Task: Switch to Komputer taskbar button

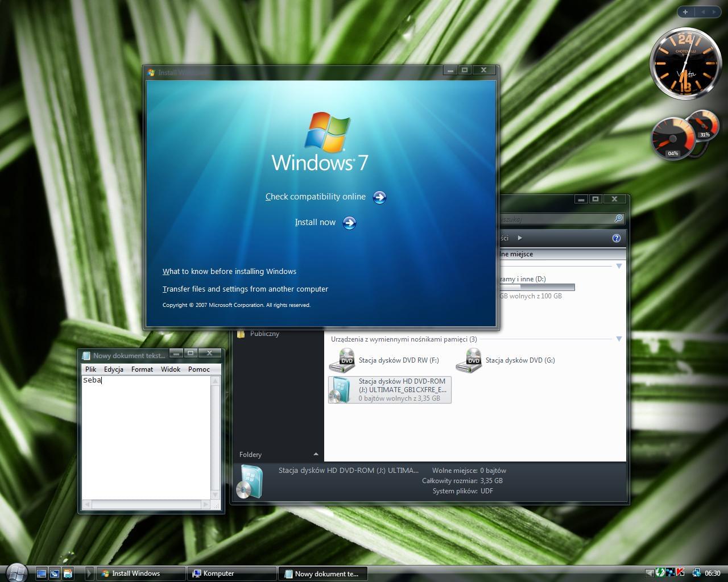Action: point(232,573)
